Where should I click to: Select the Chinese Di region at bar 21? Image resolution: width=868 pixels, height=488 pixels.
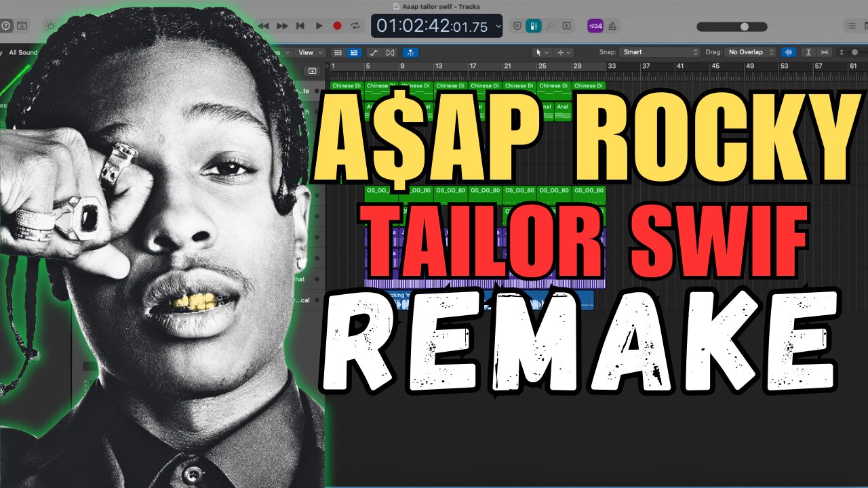519,86
